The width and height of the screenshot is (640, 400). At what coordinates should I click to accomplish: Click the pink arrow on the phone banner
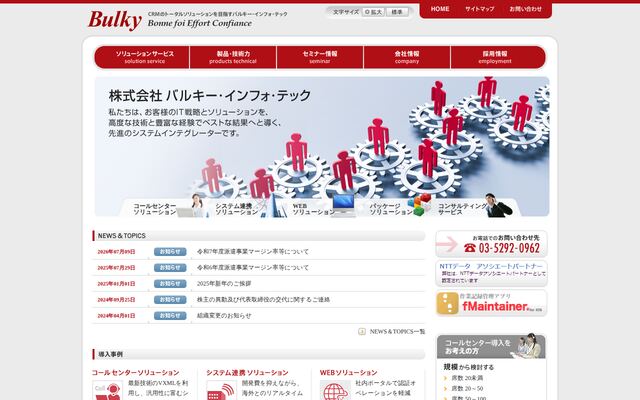tap(447, 244)
